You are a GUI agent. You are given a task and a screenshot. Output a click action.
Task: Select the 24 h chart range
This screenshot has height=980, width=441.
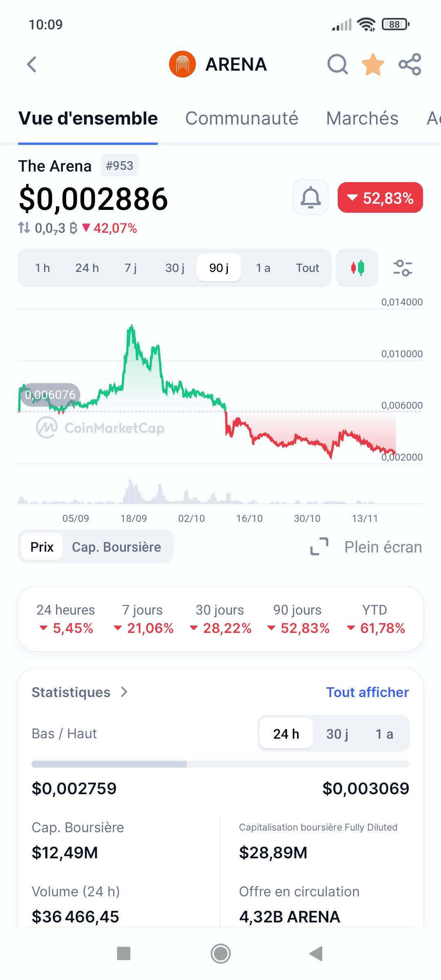pyautogui.click(x=87, y=268)
